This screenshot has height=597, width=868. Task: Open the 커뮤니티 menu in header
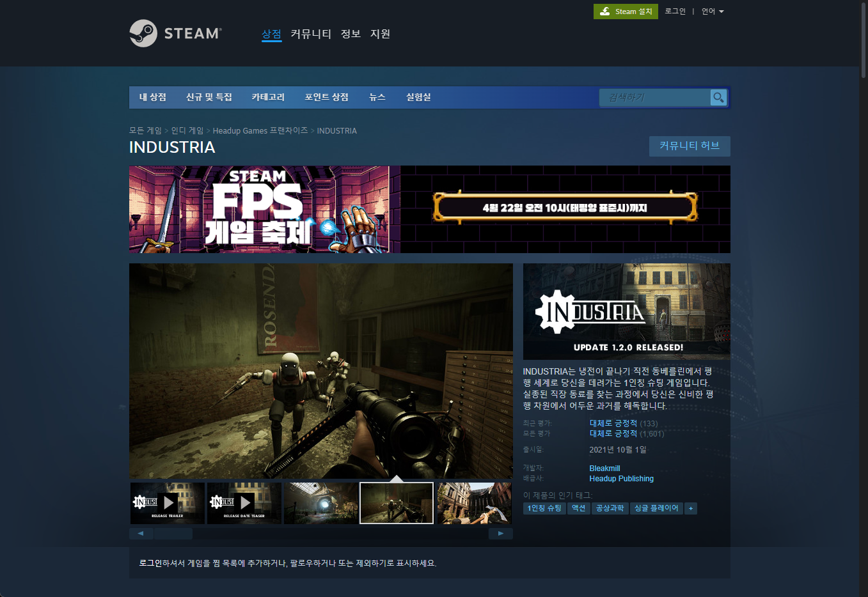point(311,34)
